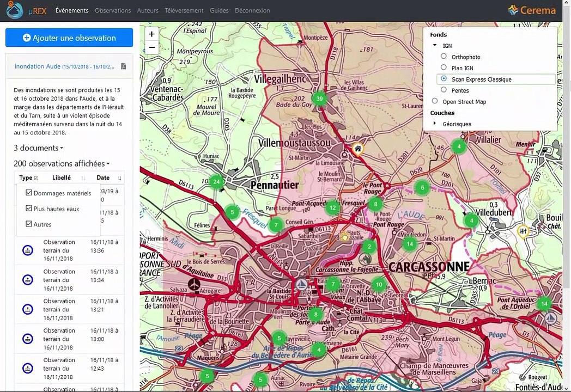Click the Ajouter une observation button
This screenshot has width=571, height=392.
[69, 38]
